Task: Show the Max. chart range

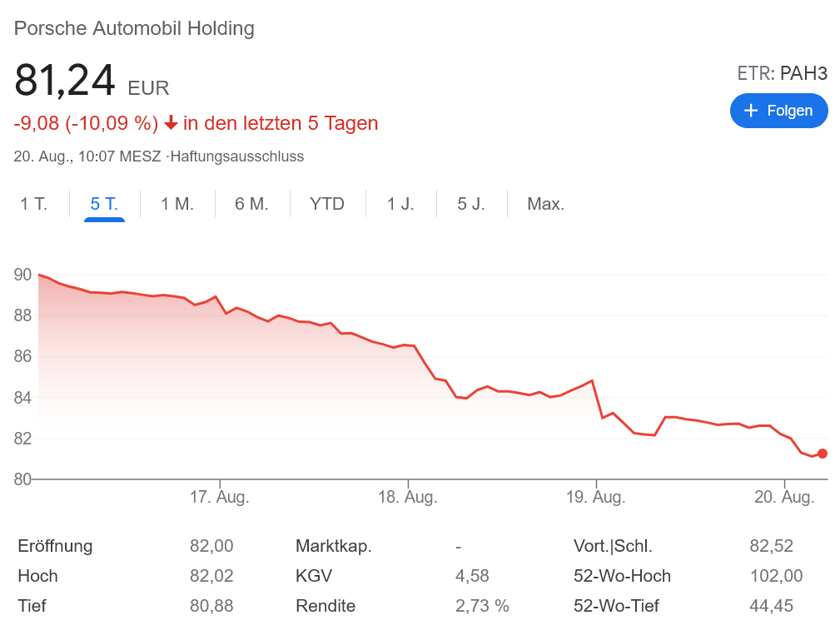Action: [546, 204]
